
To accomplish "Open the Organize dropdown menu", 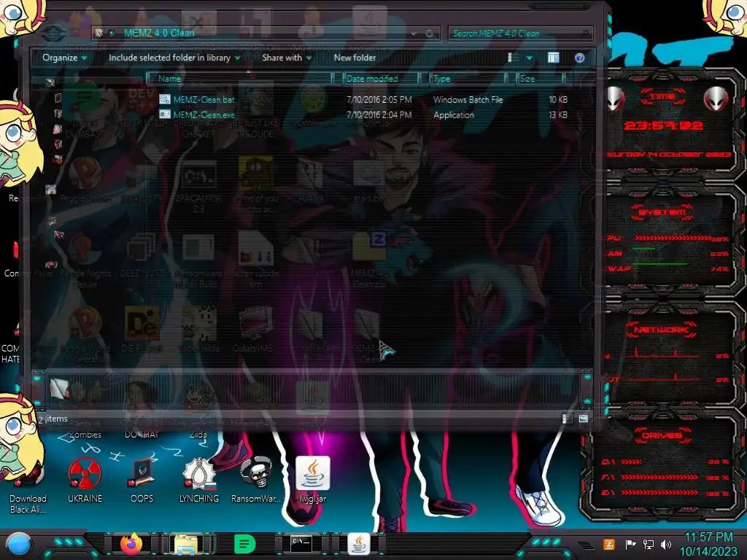I will 64,58.
